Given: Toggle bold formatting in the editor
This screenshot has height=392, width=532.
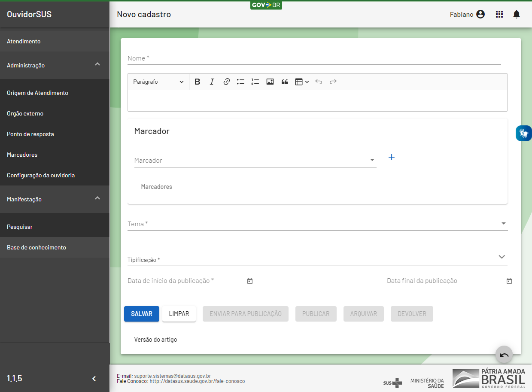Looking at the screenshot, I should click(198, 82).
